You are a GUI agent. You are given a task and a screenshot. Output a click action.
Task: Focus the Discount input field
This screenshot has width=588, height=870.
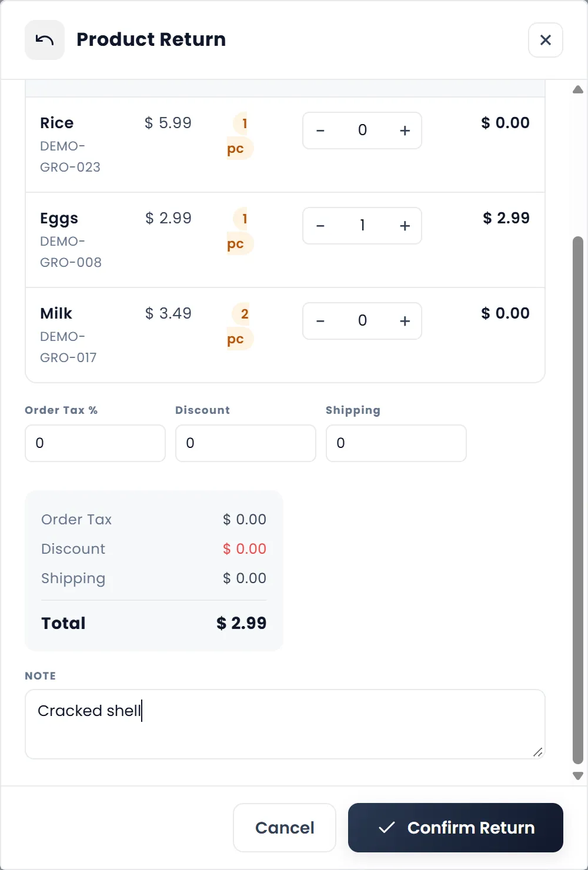click(246, 443)
